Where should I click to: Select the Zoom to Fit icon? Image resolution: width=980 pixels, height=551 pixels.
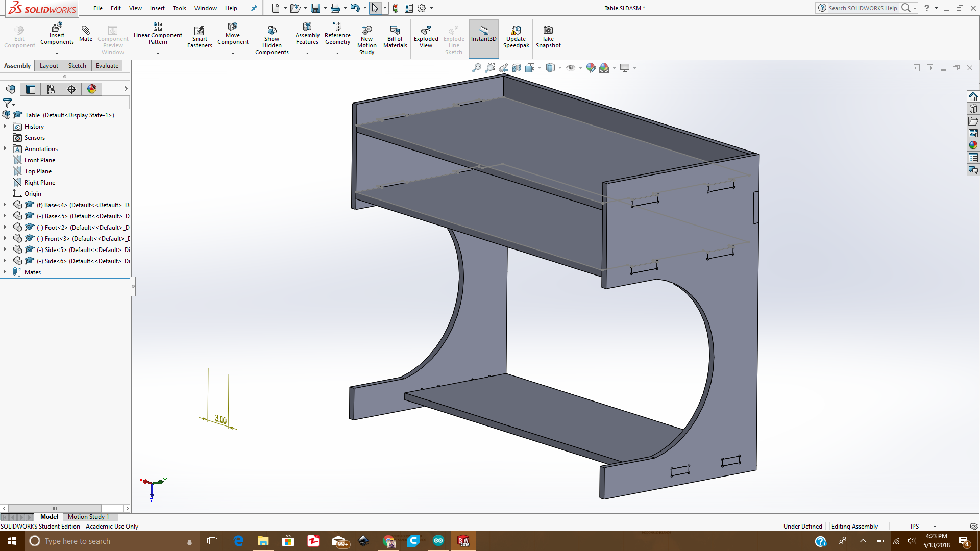coord(476,68)
